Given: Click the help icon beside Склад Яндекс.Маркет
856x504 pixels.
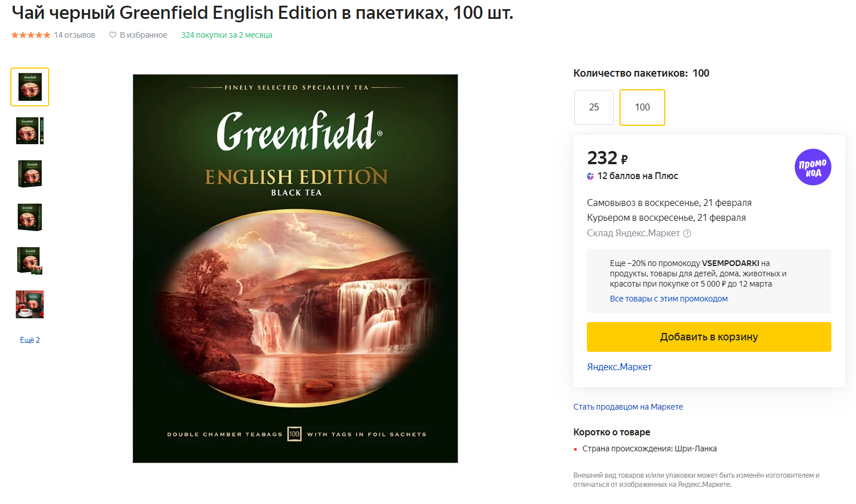Looking at the screenshot, I should click(x=687, y=233).
